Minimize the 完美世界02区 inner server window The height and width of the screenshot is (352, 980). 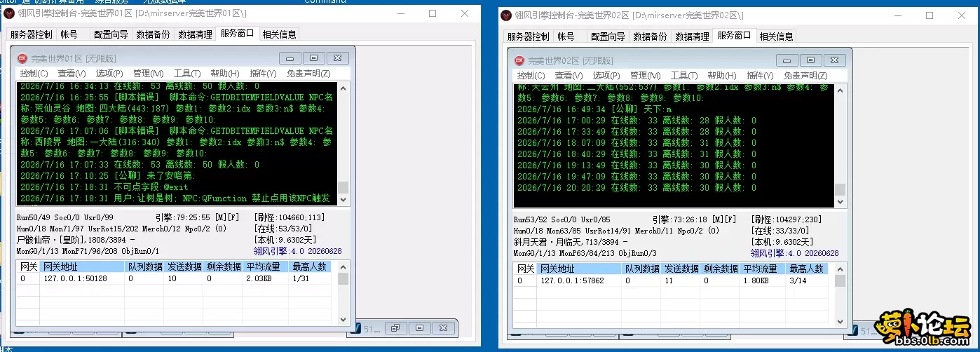pyautogui.click(x=787, y=60)
